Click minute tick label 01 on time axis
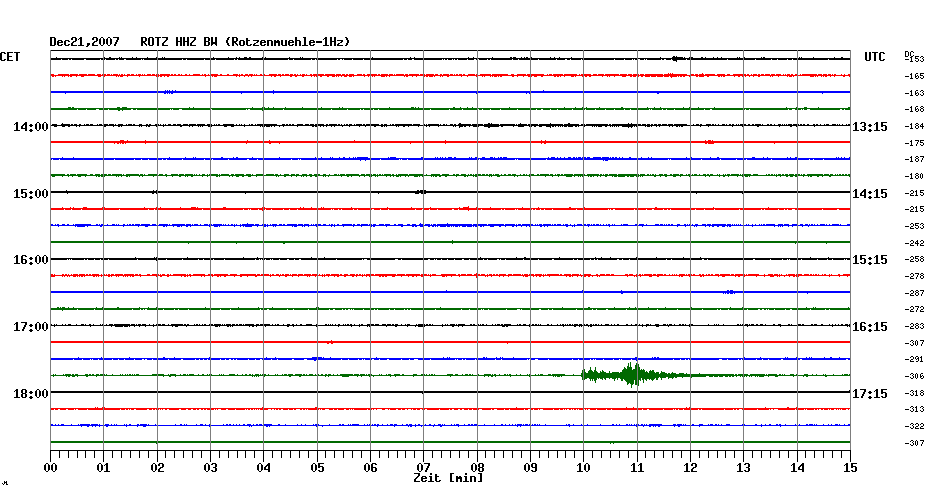This screenshot has width=930, height=494. coord(103,468)
